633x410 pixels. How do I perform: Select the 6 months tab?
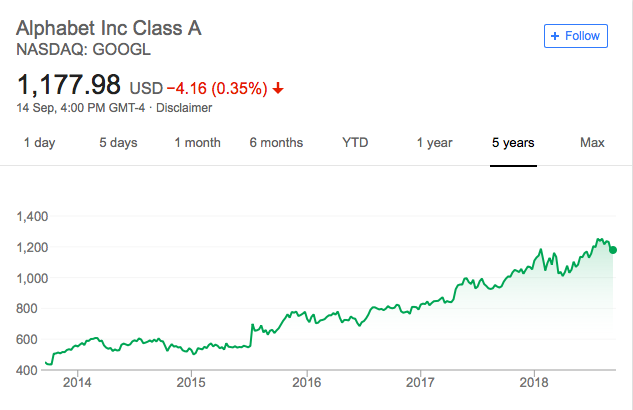[x=276, y=143]
